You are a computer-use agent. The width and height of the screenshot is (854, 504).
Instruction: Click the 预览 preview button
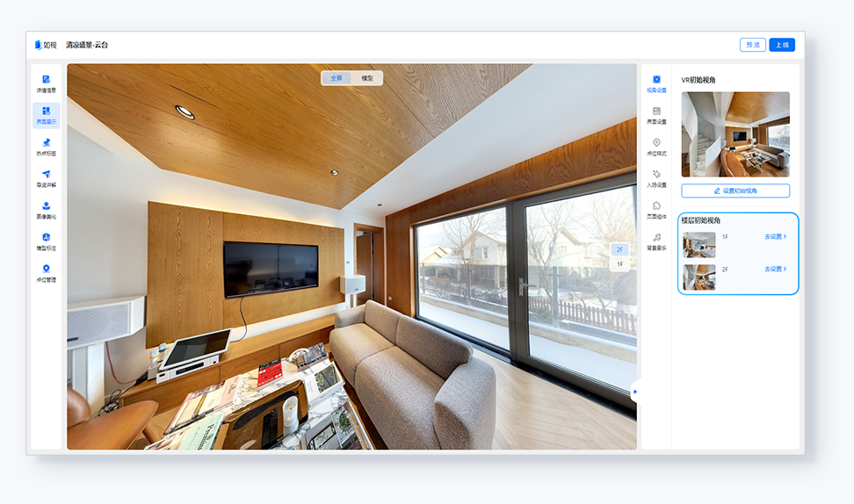(753, 45)
